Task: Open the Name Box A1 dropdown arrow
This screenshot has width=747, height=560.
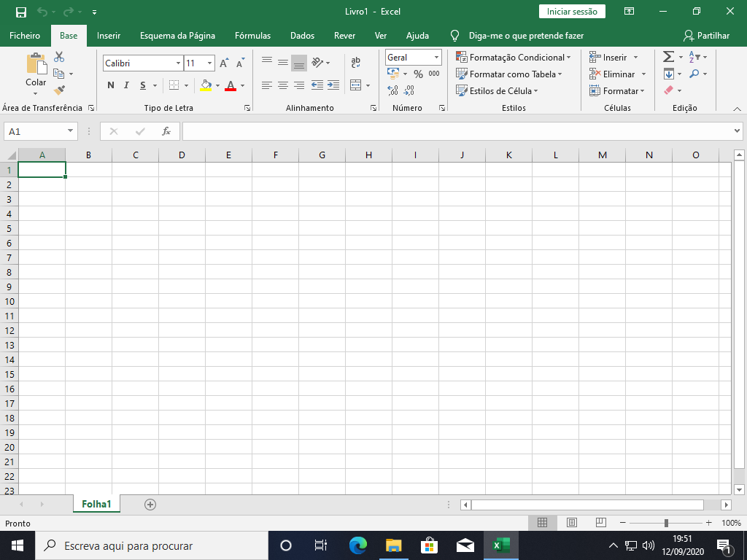Action: (x=70, y=131)
